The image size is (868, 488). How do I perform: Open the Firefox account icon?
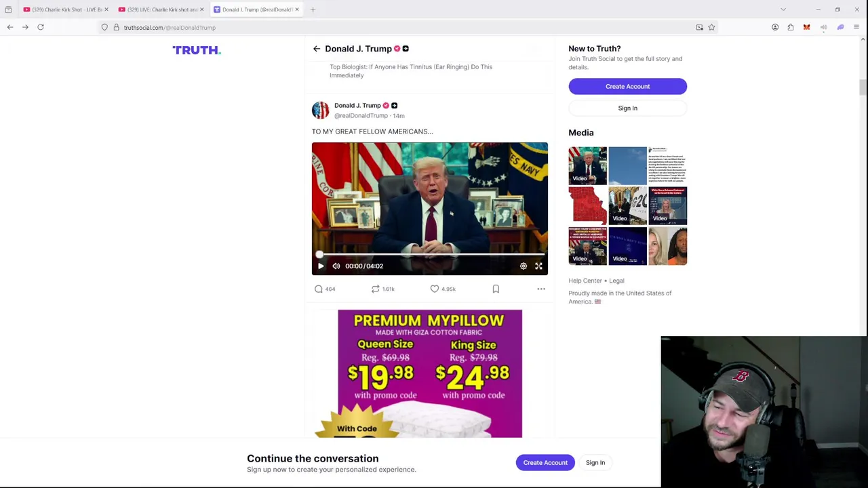775,27
